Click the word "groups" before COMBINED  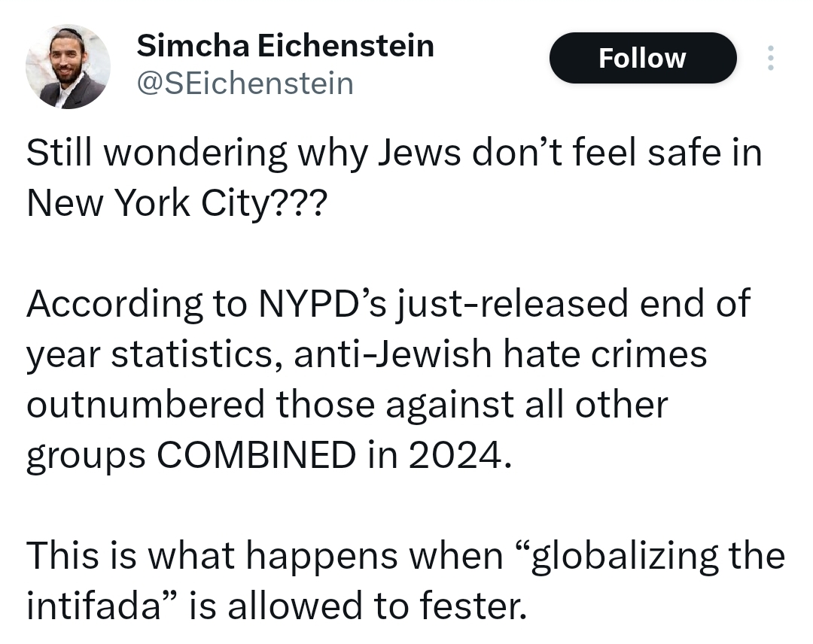tap(87, 456)
